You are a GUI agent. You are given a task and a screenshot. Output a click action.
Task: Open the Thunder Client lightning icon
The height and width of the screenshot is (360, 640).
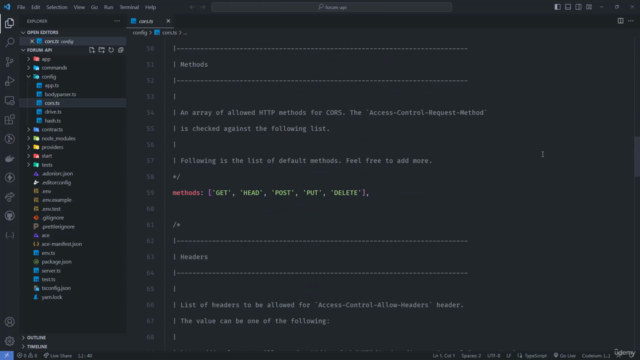pyautogui.click(x=9, y=178)
